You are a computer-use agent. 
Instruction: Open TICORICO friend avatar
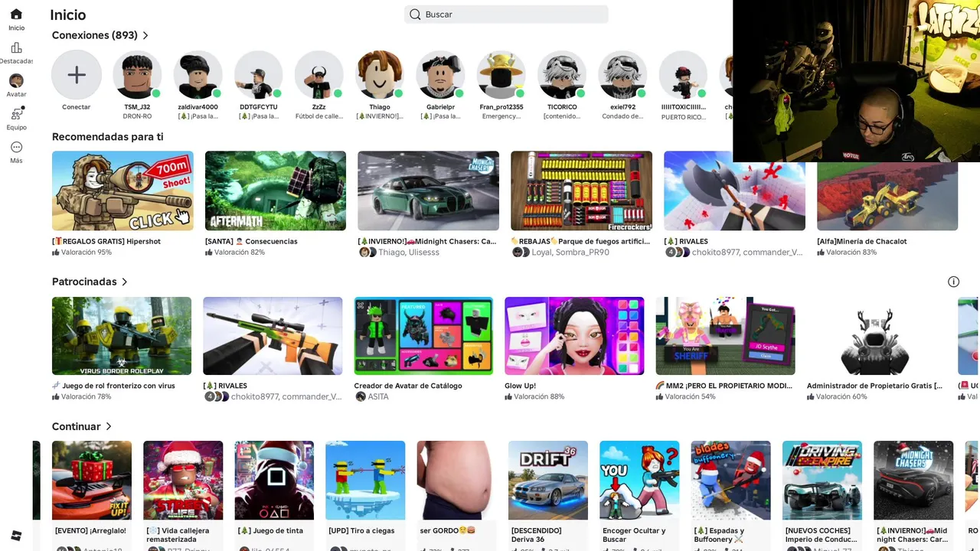click(x=562, y=75)
